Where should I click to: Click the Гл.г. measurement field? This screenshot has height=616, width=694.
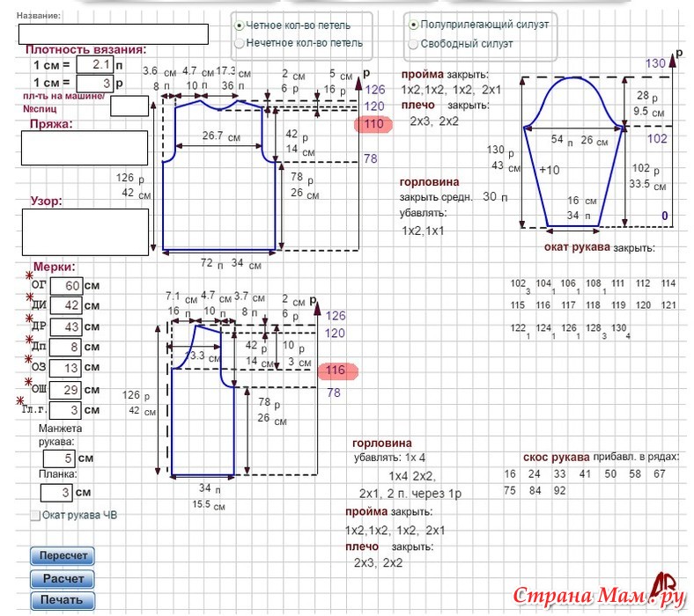[x=65, y=410]
